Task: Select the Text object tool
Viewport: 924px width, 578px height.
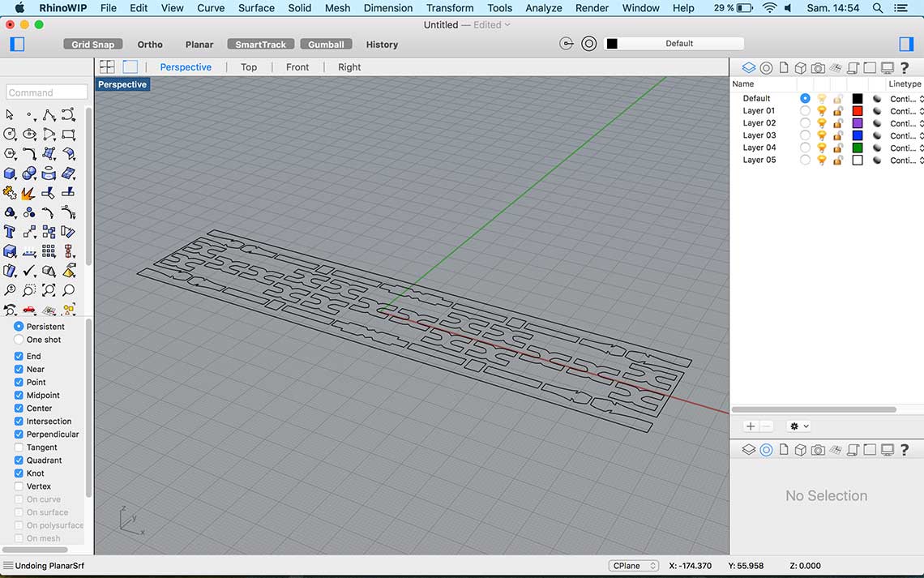Action: click(10, 232)
